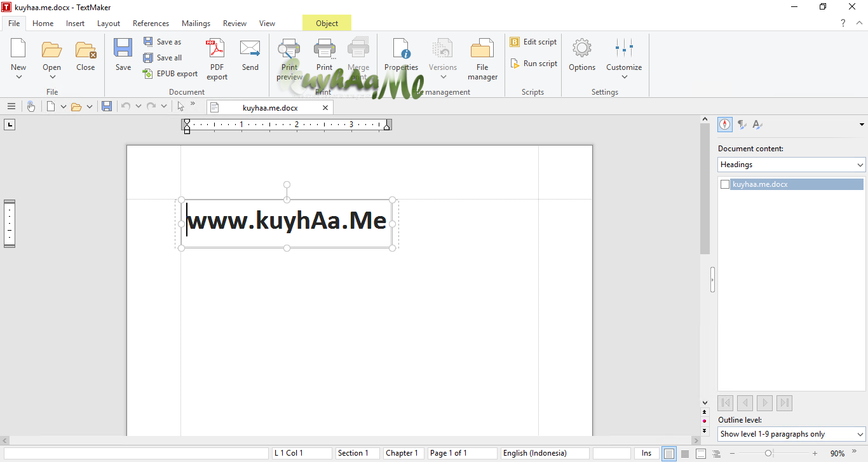The height and width of the screenshot is (462, 868).
Task: Open the Options gear
Action: click(582, 55)
